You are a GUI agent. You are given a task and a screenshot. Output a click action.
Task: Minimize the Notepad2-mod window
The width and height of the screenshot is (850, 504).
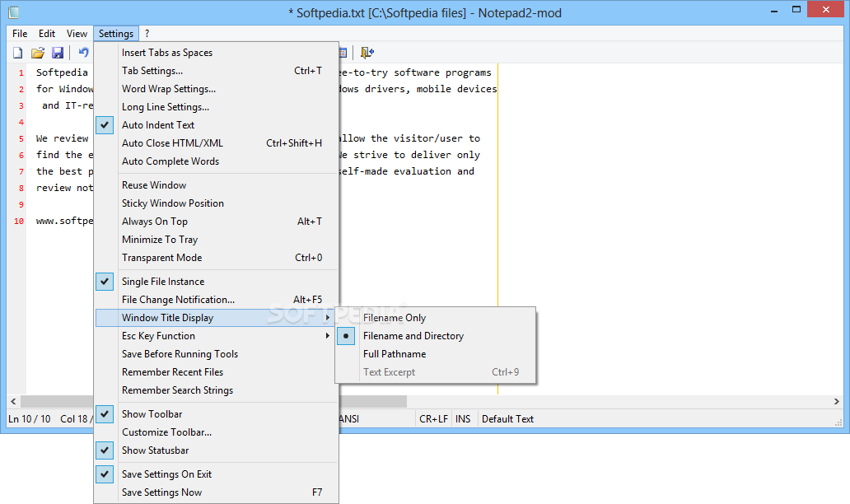click(775, 10)
